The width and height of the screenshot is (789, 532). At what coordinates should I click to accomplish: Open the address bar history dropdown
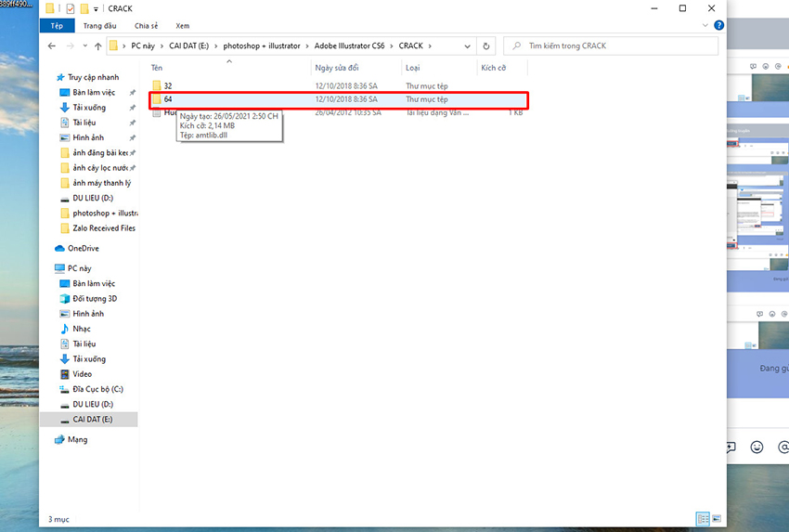click(469, 45)
